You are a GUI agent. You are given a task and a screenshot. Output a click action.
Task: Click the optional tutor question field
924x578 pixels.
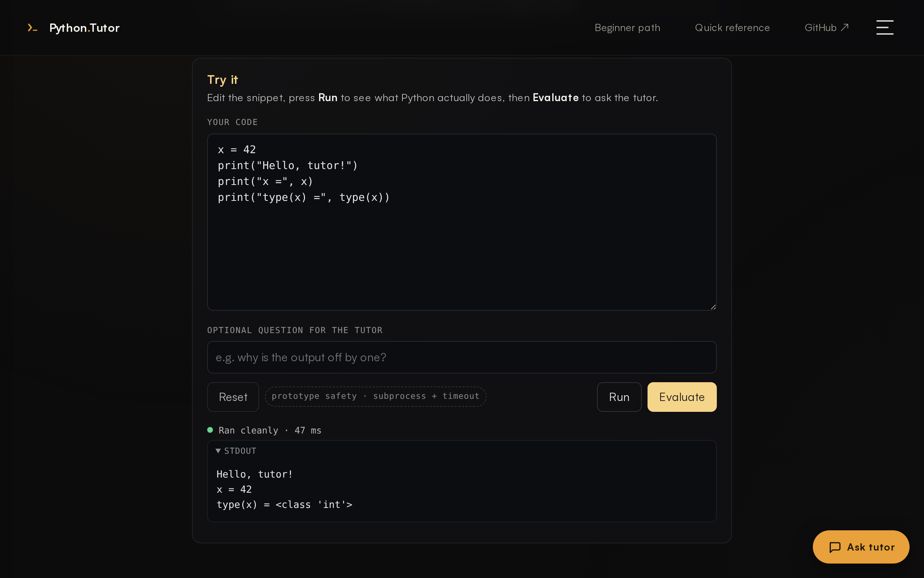tap(462, 357)
